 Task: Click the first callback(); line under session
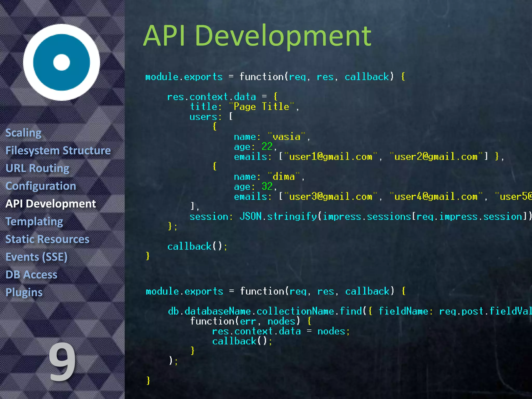197,246
